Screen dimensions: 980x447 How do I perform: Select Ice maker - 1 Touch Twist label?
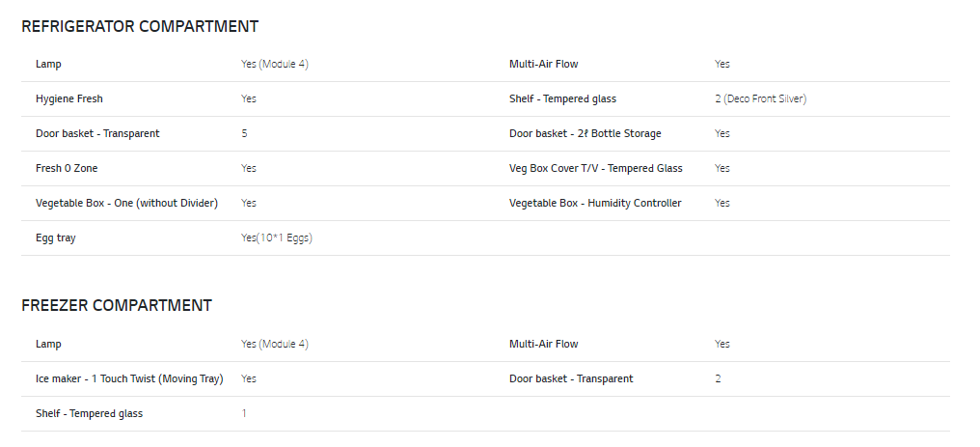point(129,378)
